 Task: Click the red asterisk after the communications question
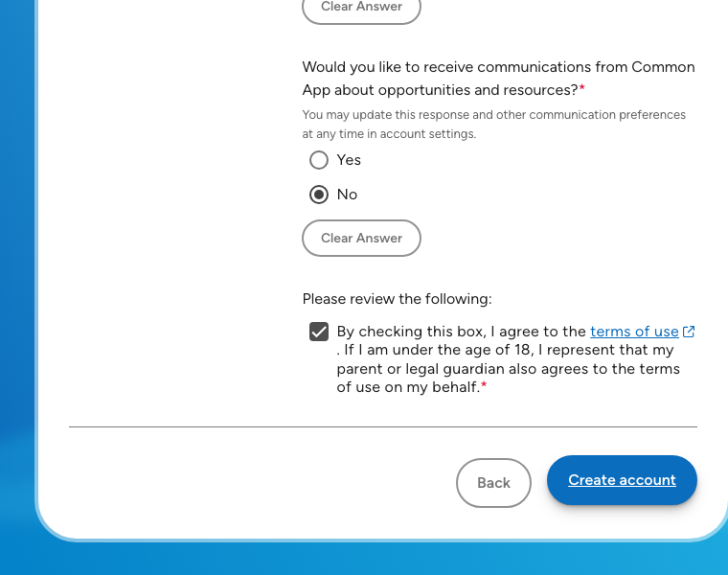tap(582, 89)
